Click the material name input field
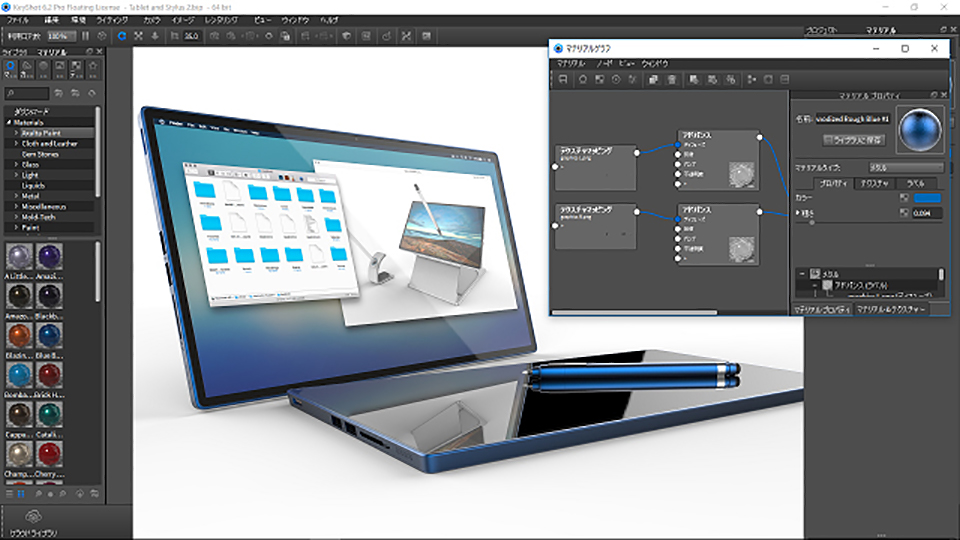 (x=853, y=118)
